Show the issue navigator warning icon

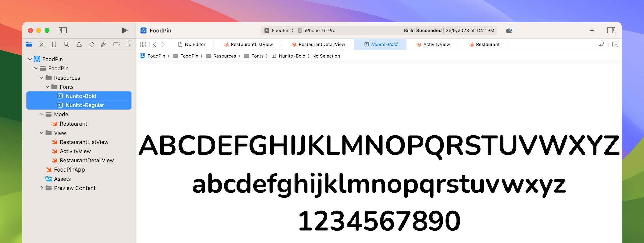click(x=79, y=44)
